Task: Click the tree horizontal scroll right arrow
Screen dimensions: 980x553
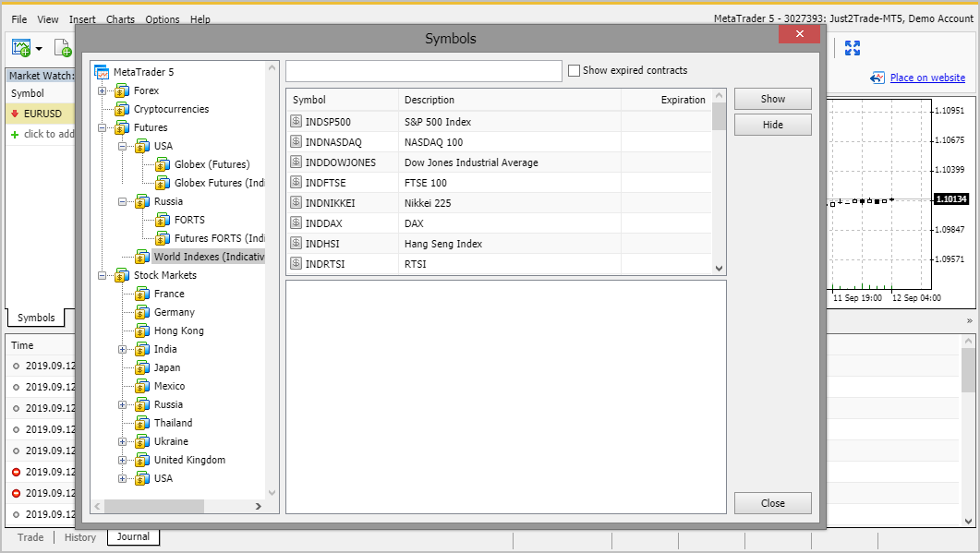Action: pos(258,506)
